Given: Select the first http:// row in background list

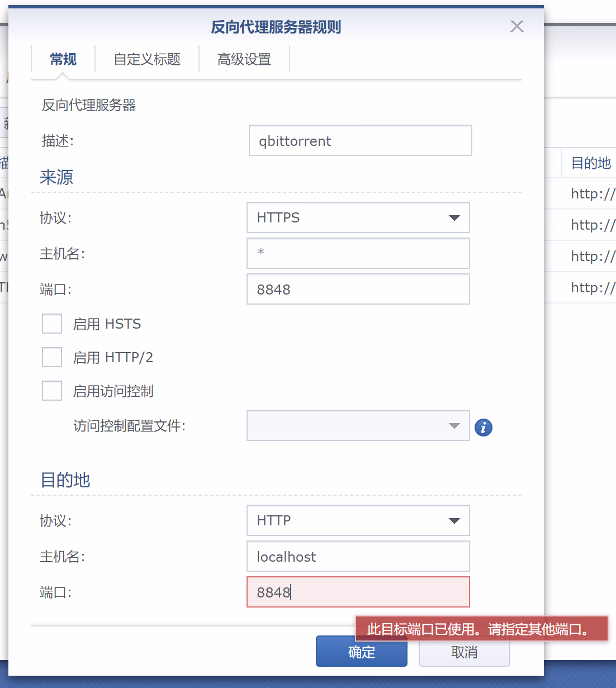Looking at the screenshot, I should point(592,194).
